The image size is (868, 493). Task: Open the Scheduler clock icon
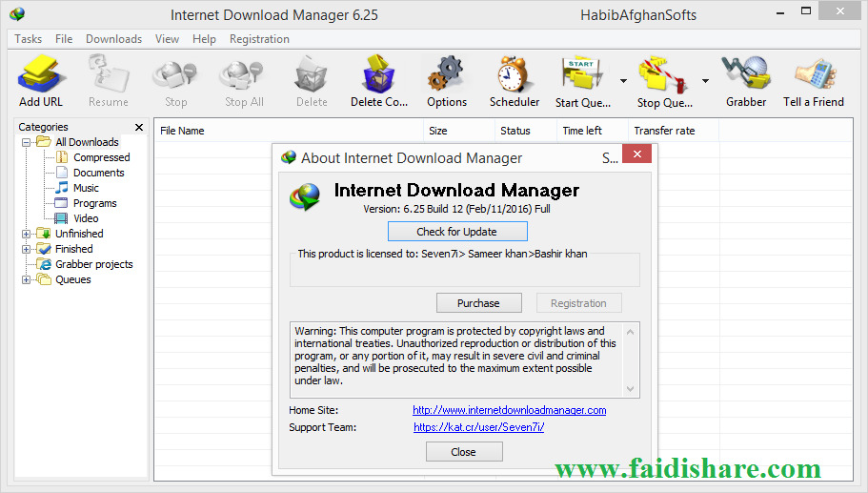pyautogui.click(x=515, y=73)
